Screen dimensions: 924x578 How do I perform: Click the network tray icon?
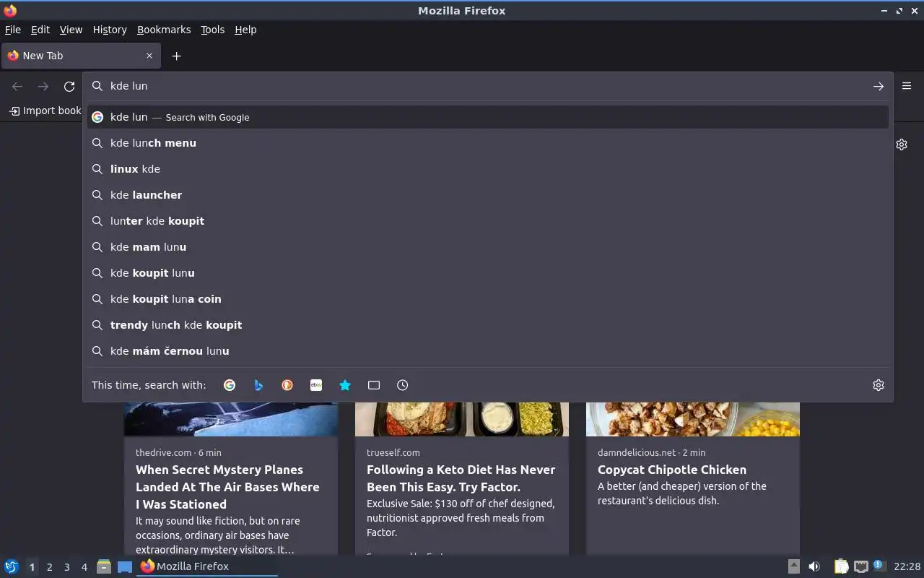click(x=860, y=566)
